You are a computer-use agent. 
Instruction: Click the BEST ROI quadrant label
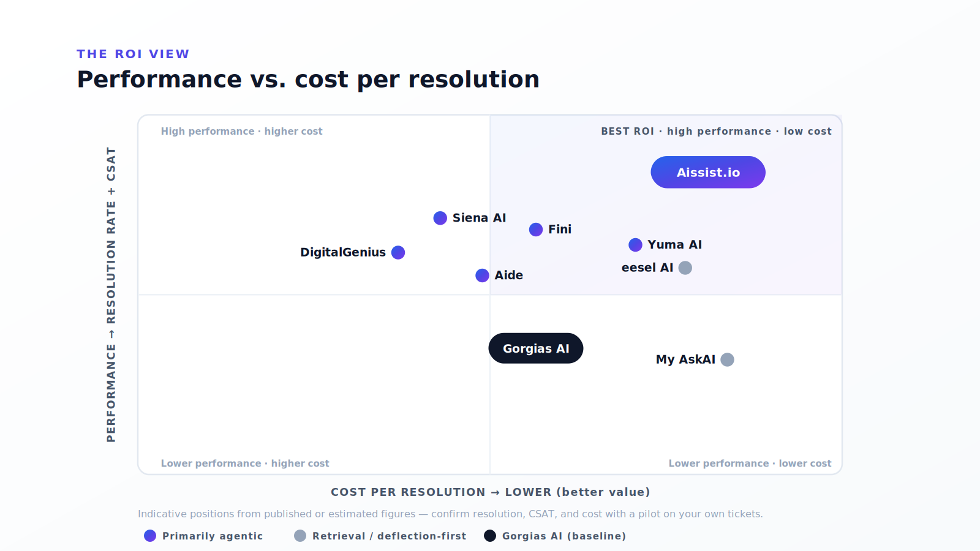click(716, 131)
